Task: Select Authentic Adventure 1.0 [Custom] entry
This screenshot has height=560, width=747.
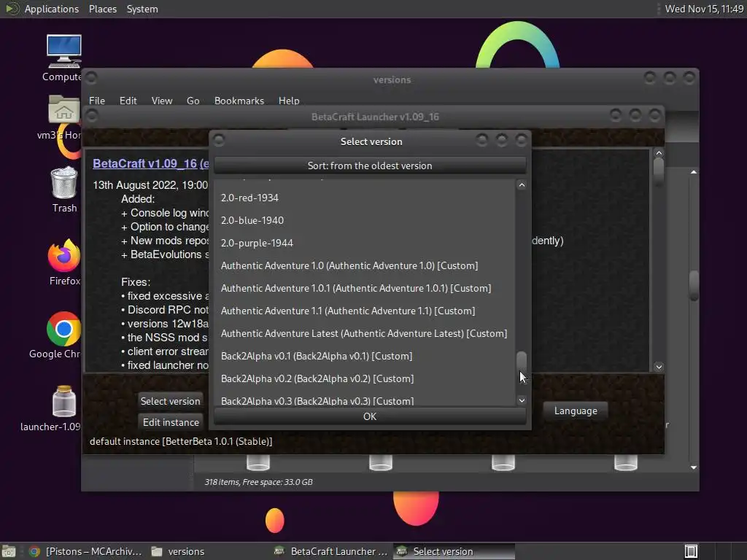Action: (365, 265)
